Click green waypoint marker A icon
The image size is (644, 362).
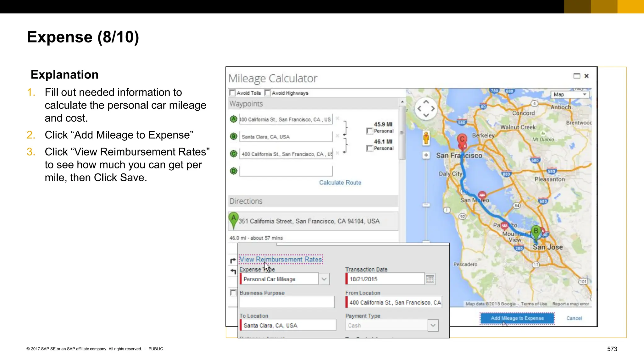[x=233, y=119]
